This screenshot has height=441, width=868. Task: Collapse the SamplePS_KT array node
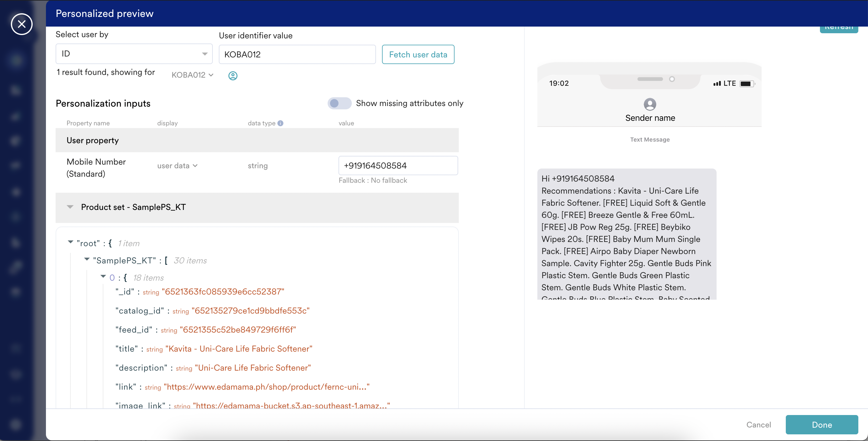tap(87, 259)
